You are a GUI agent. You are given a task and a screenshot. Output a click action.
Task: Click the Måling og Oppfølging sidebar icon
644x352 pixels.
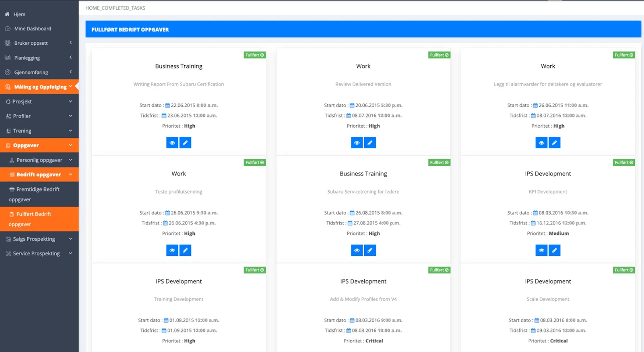[8, 87]
